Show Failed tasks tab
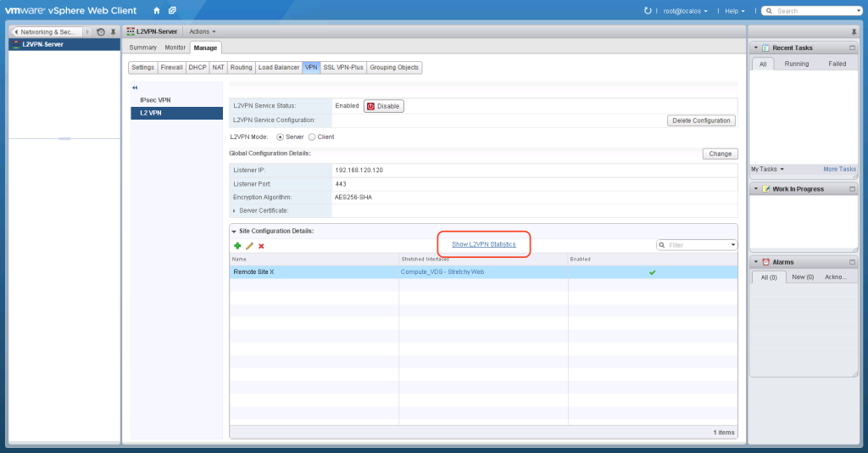The image size is (868, 453). pyautogui.click(x=837, y=64)
